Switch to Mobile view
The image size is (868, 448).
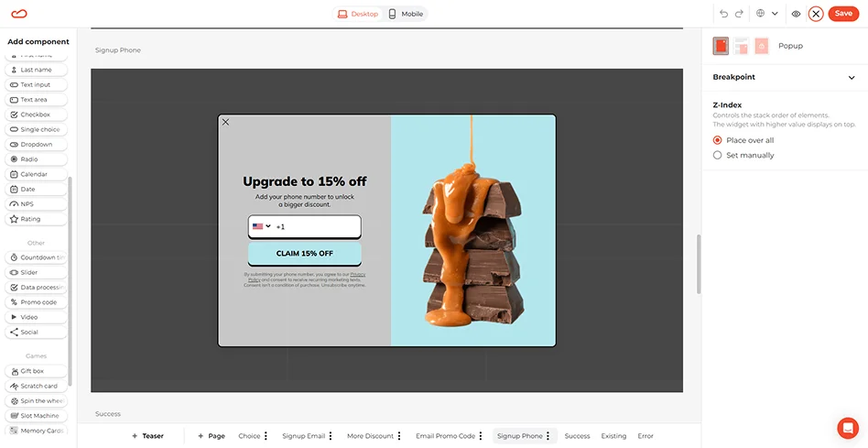point(407,14)
